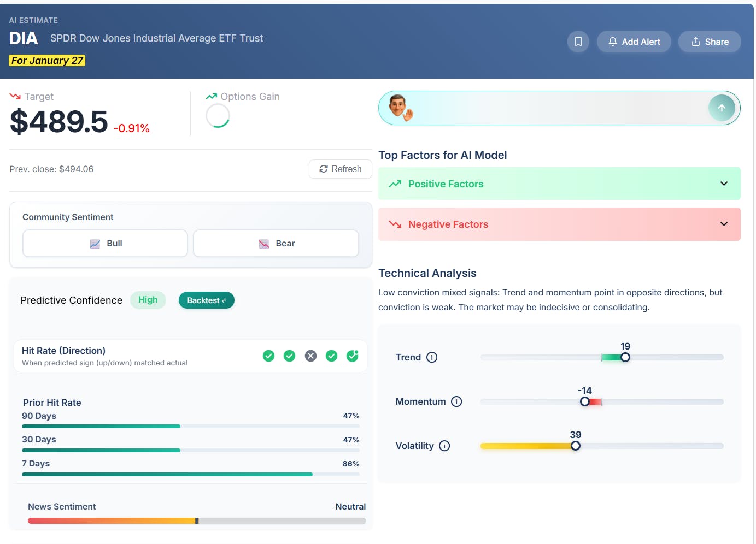
Task: Vote Bull in Community Sentiment
Action: point(105,243)
